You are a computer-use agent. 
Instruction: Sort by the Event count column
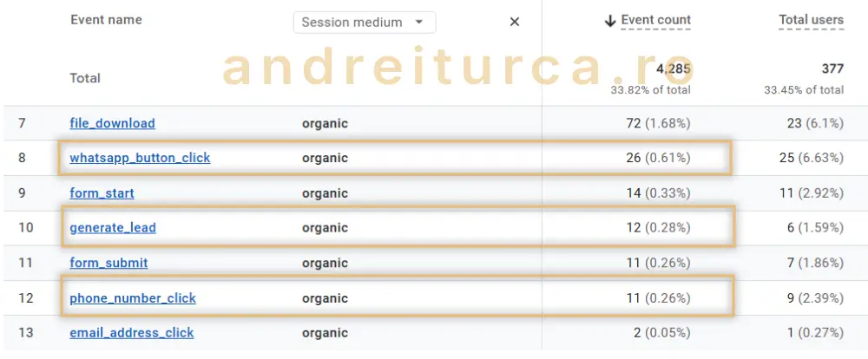point(656,20)
